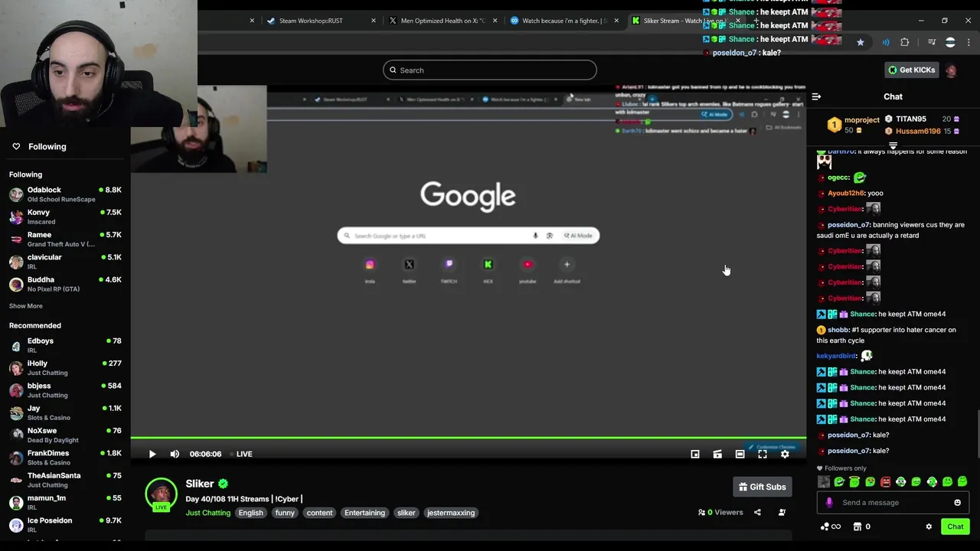Screen dimensions: 980x551
Task: Insert the angel halo green emote
Action: click(854, 481)
